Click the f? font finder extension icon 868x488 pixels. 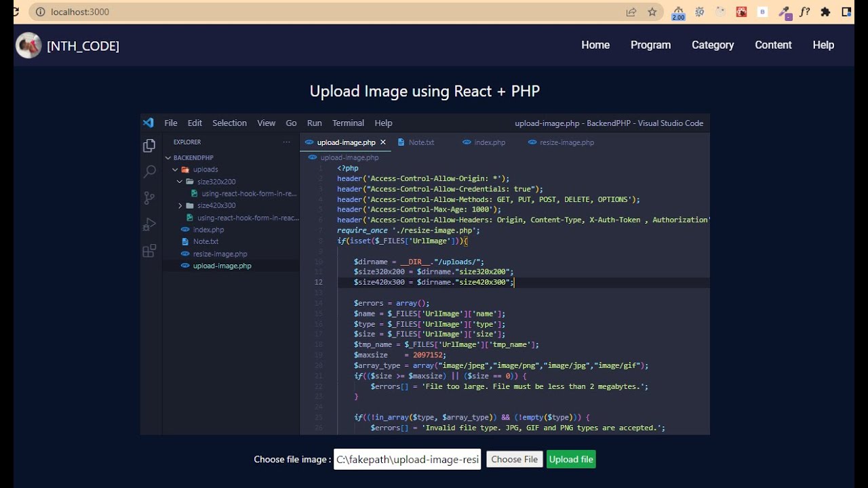coord(805,12)
